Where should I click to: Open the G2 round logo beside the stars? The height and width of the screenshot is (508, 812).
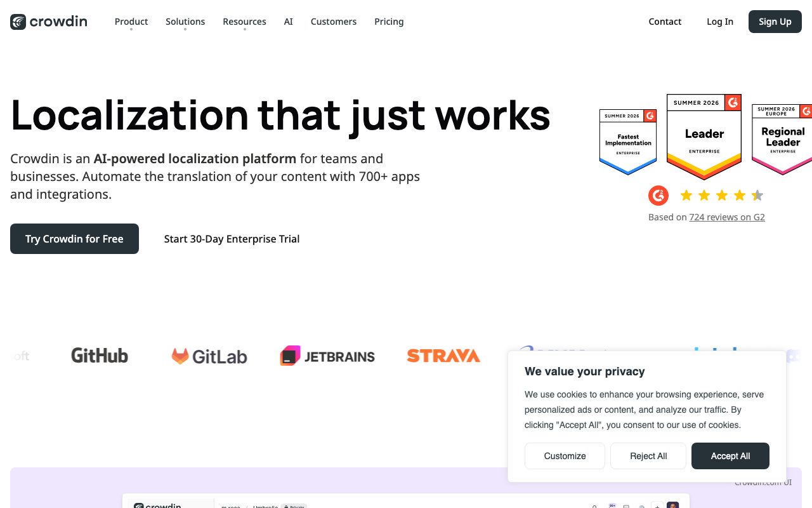(x=658, y=196)
